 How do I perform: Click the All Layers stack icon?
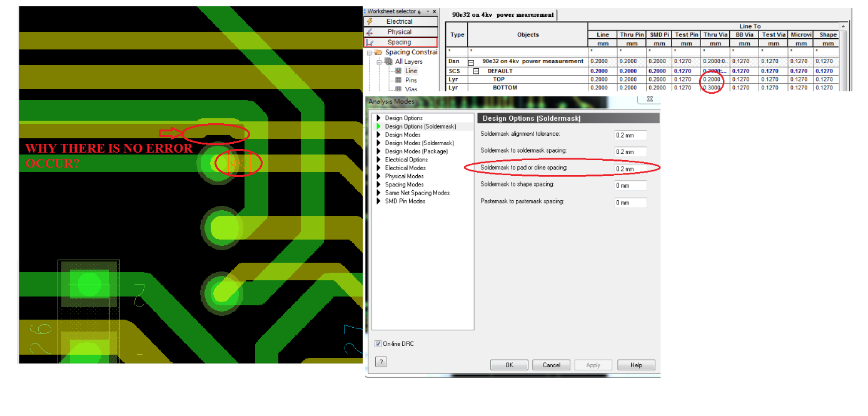pos(388,62)
